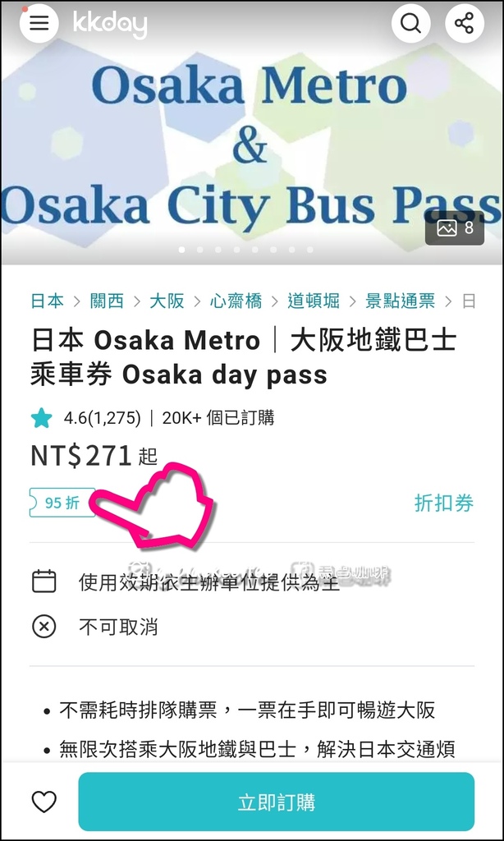Screen dimensions: 504x841
Task: Open the 關西 breadcrumb link
Action: [107, 301]
